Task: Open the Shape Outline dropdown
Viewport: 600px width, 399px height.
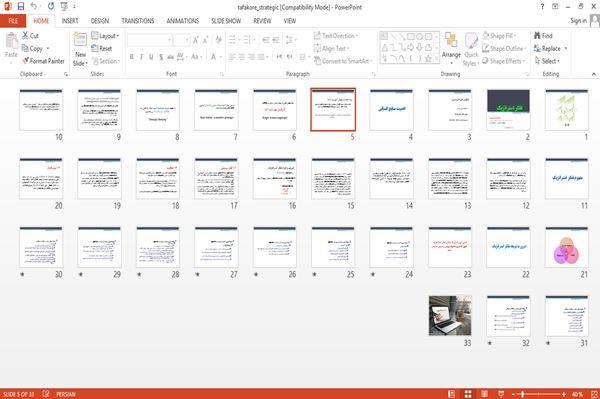Action: (504, 48)
